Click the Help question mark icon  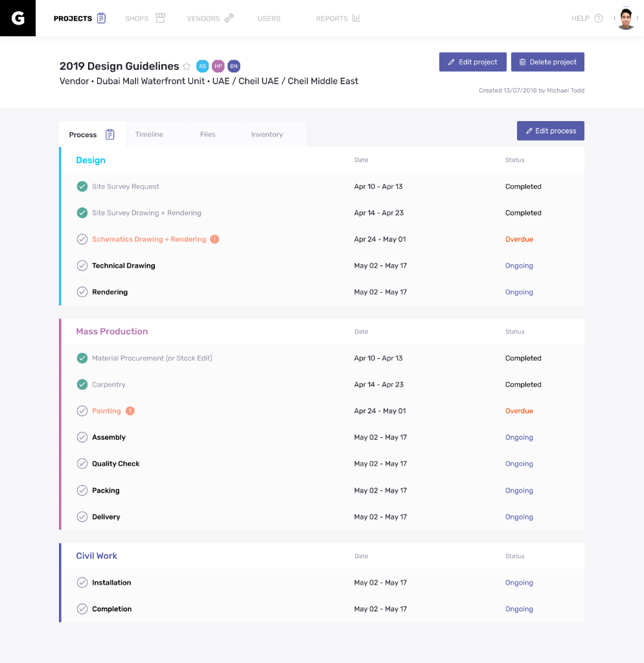(598, 18)
